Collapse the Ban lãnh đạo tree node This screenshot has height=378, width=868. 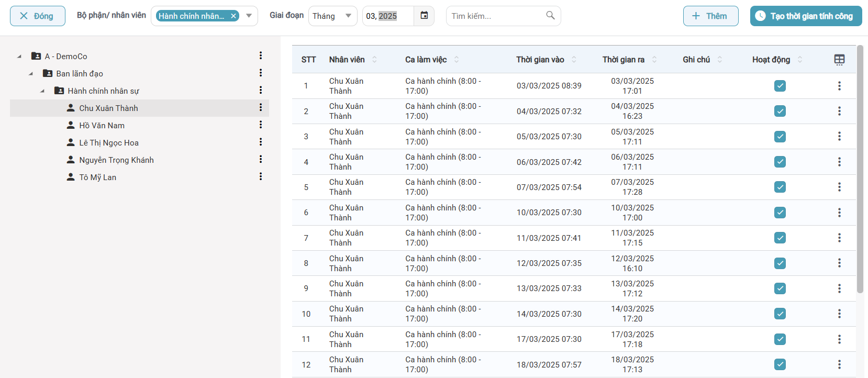31,74
